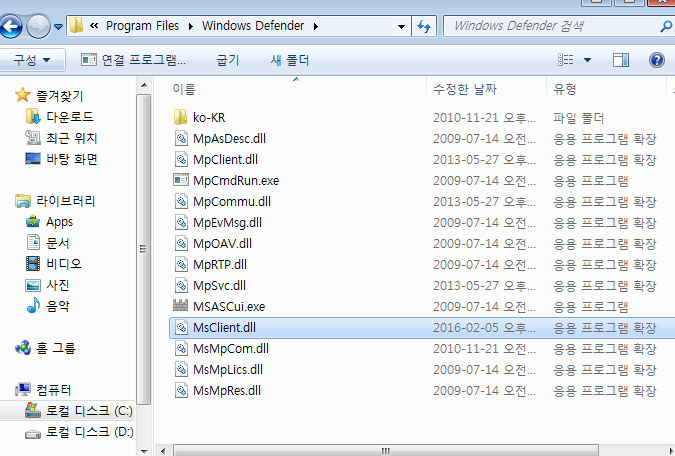Open 음악 library
The height and width of the screenshot is (456, 675).
(x=58, y=306)
